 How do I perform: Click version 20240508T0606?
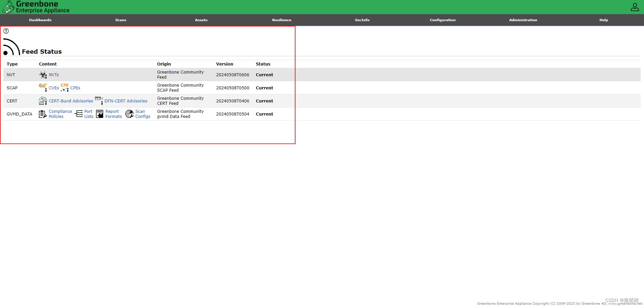click(232, 75)
